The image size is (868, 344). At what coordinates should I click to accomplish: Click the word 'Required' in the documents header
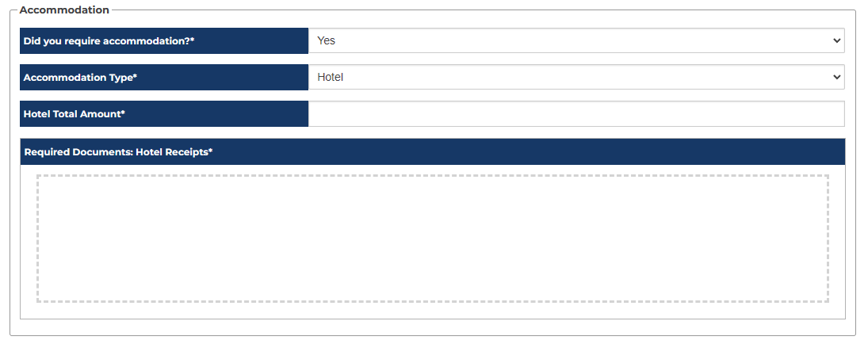pyautogui.click(x=48, y=151)
